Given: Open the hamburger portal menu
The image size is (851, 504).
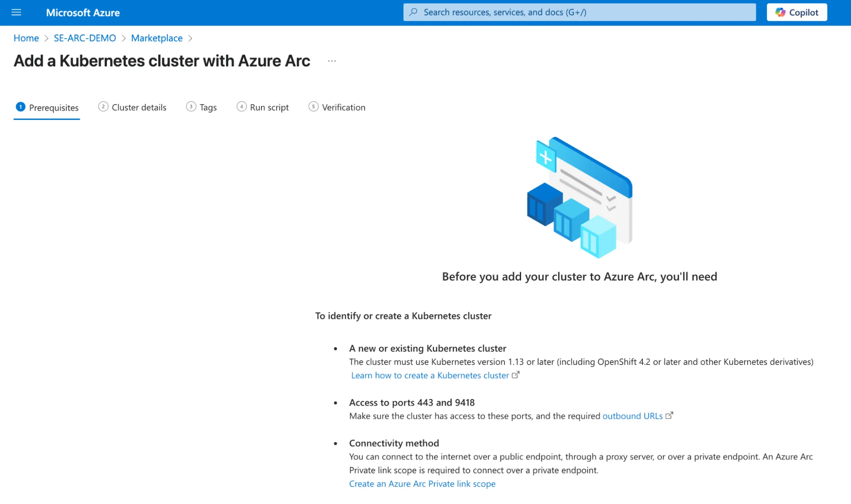Looking at the screenshot, I should point(16,12).
